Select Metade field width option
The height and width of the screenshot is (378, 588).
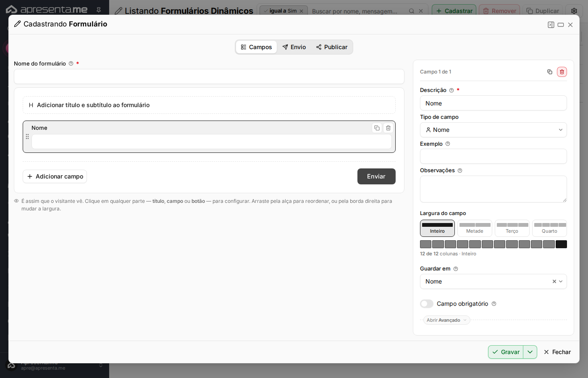[x=475, y=228]
